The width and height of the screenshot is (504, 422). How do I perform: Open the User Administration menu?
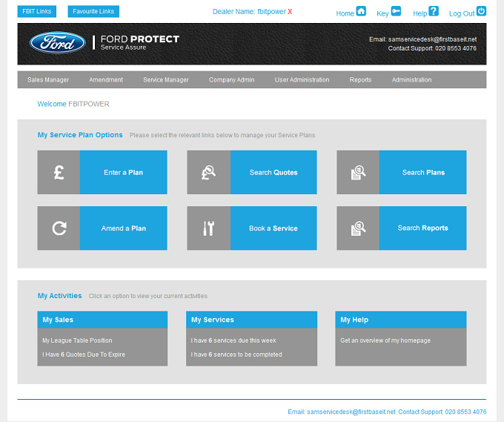(x=302, y=80)
